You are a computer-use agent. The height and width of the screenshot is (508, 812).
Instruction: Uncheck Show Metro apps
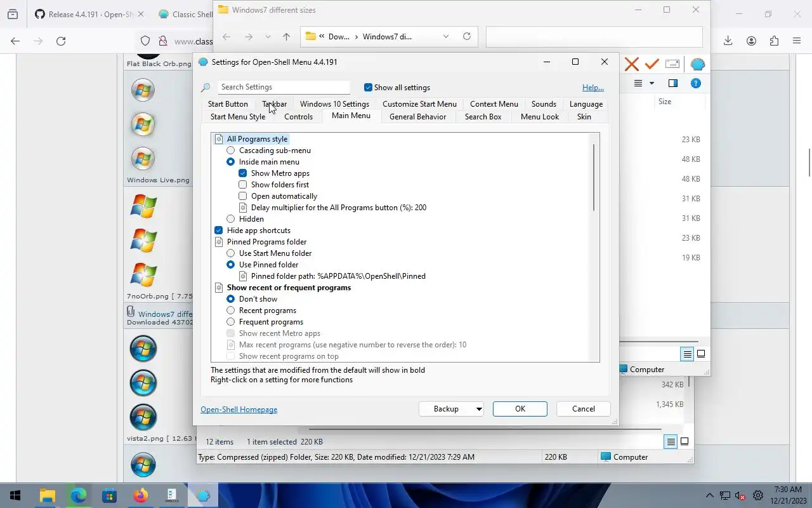coord(242,173)
